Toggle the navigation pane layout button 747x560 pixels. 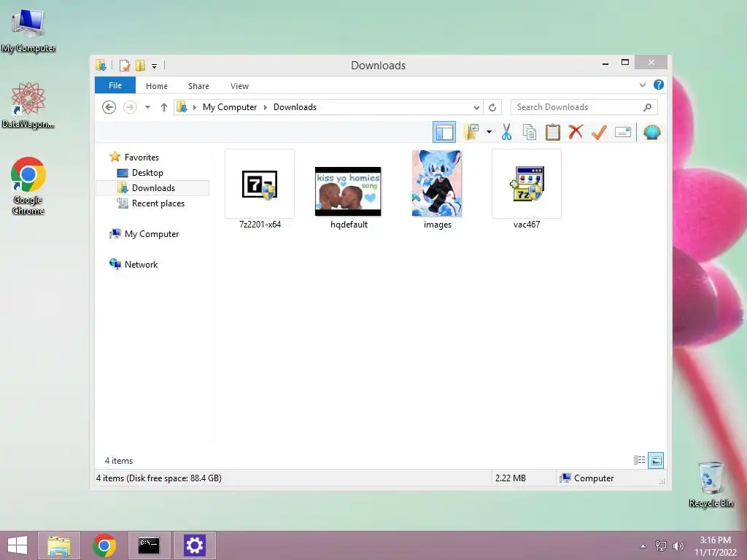click(444, 133)
